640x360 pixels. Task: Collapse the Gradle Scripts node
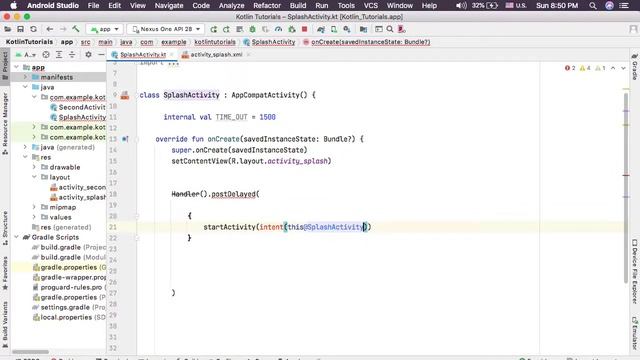click(x=17, y=237)
